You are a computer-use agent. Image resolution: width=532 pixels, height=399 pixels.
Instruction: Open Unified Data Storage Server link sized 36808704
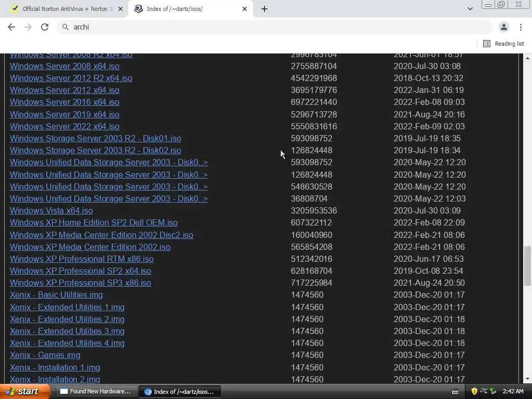tap(109, 199)
